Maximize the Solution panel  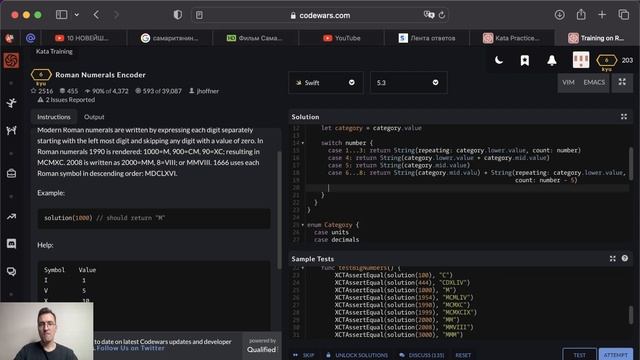click(624, 117)
